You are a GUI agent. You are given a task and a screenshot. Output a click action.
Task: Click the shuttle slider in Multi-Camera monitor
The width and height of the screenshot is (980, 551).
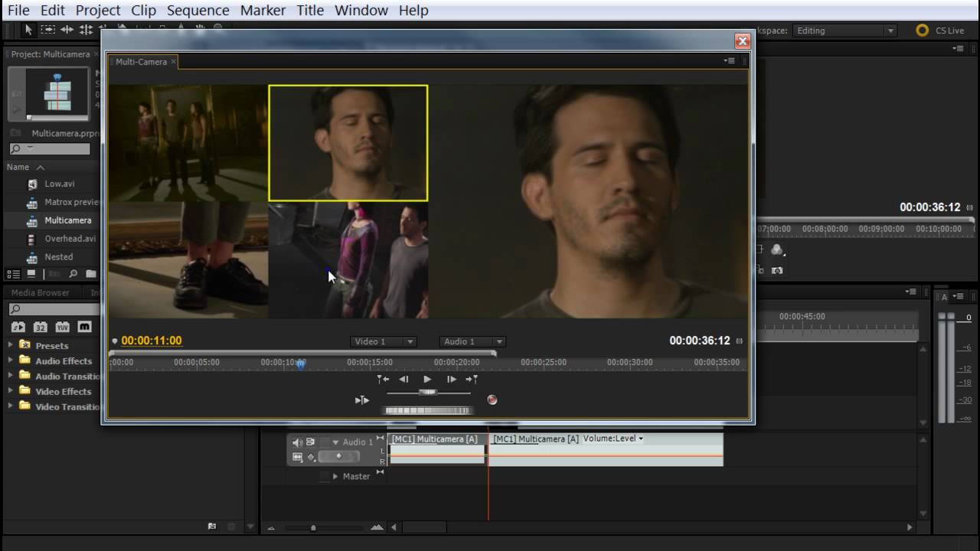point(428,393)
